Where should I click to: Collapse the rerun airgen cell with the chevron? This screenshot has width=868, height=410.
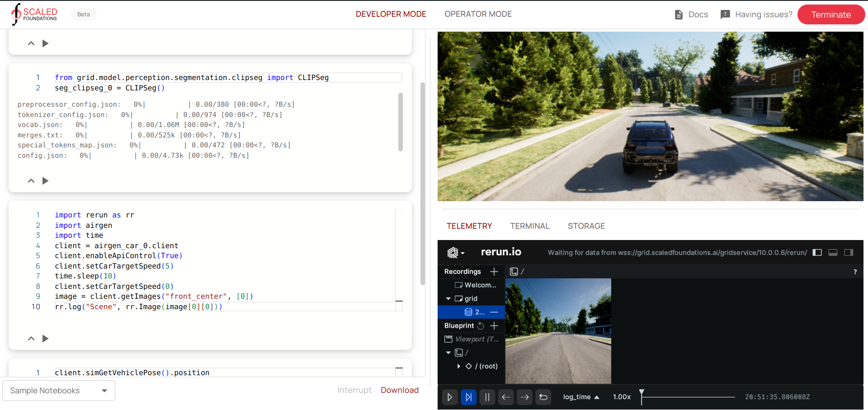(31, 339)
